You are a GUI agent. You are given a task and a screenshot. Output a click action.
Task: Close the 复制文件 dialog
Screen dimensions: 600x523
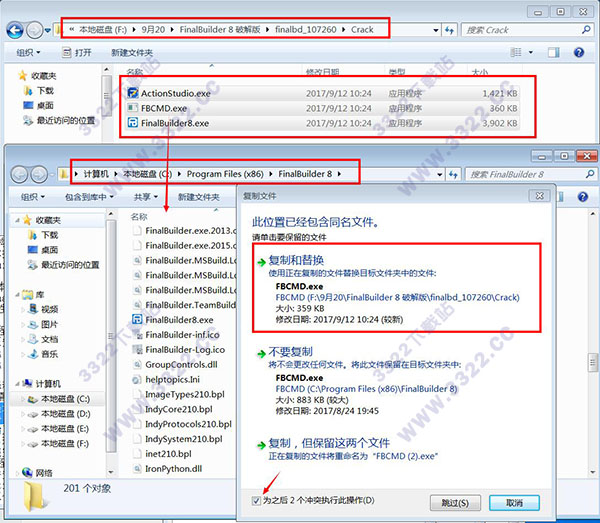[540, 196]
